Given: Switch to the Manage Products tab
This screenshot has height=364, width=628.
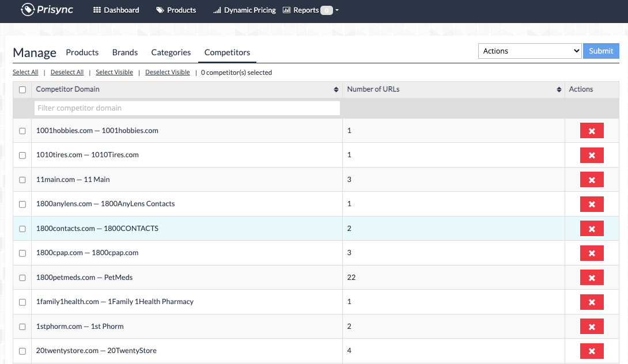Looking at the screenshot, I should [82, 52].
